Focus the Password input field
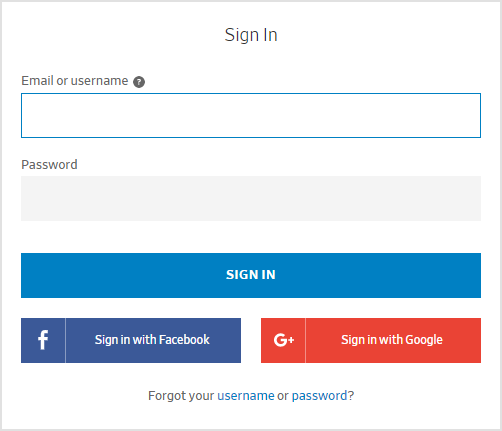Screen dimensions: 502x431 point(251,198)
